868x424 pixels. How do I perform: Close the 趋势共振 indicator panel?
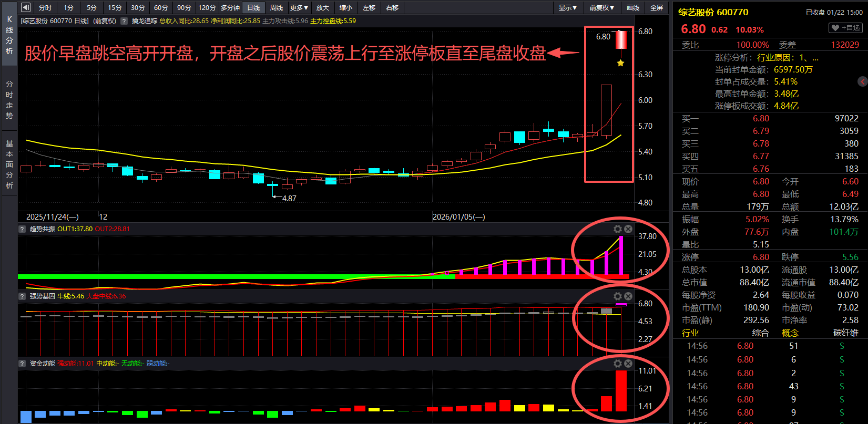click(x=628, y=229)
